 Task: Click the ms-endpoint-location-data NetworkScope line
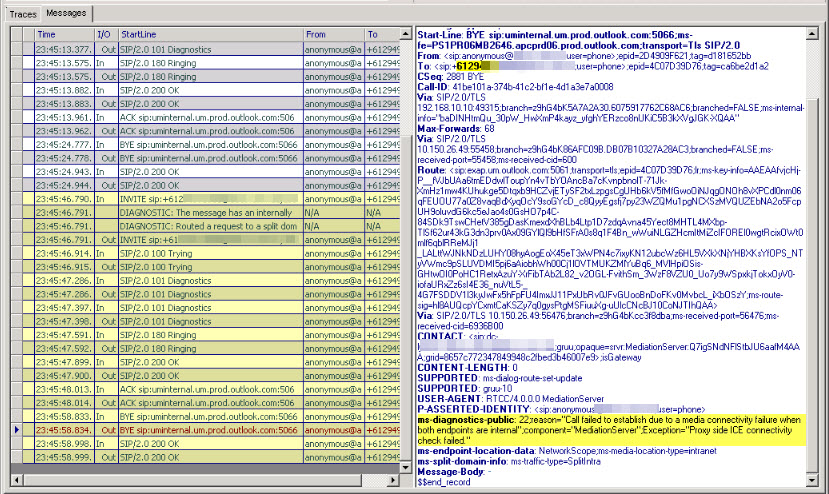coord(567,451)
